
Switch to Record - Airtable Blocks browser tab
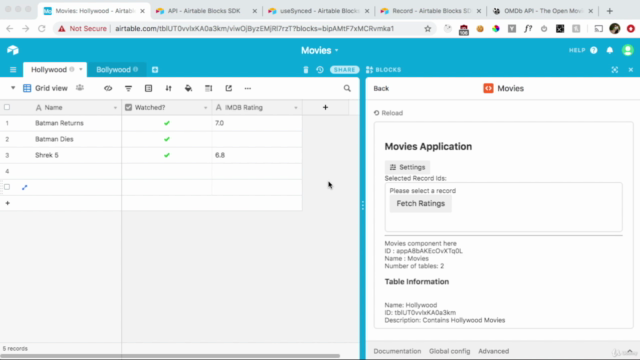pyautogui.click(x=431, y=11)
